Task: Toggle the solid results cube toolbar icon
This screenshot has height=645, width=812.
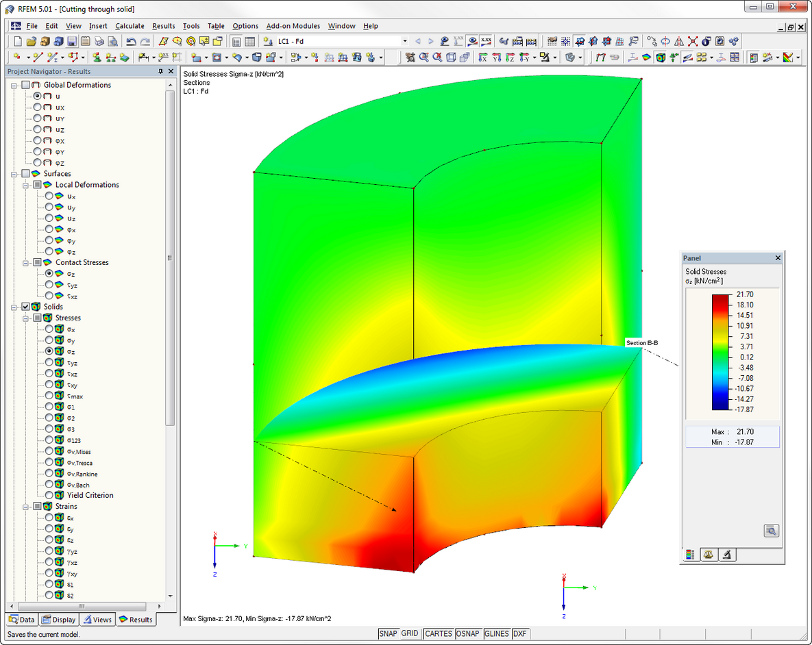Action: click(x=661, y=58)
